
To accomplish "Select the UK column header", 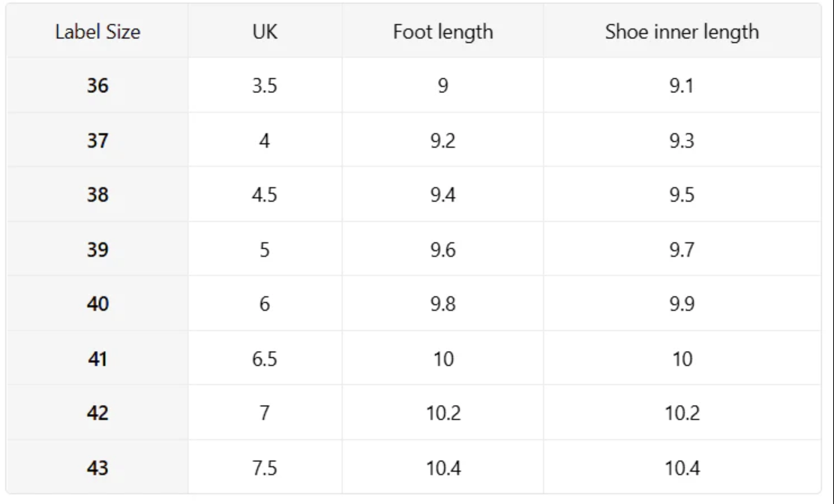I will tap(265, 32).
